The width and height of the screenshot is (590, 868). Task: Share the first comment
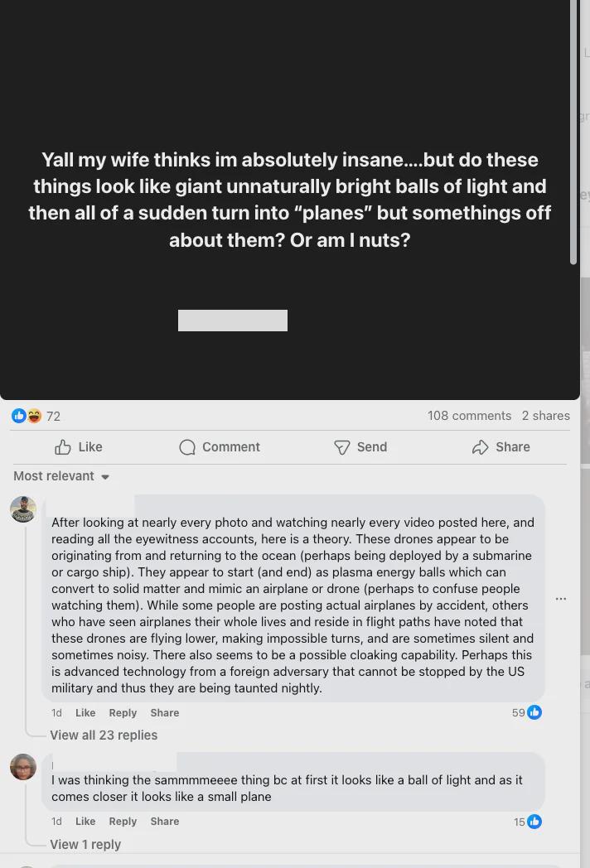(x=165, y=713)
